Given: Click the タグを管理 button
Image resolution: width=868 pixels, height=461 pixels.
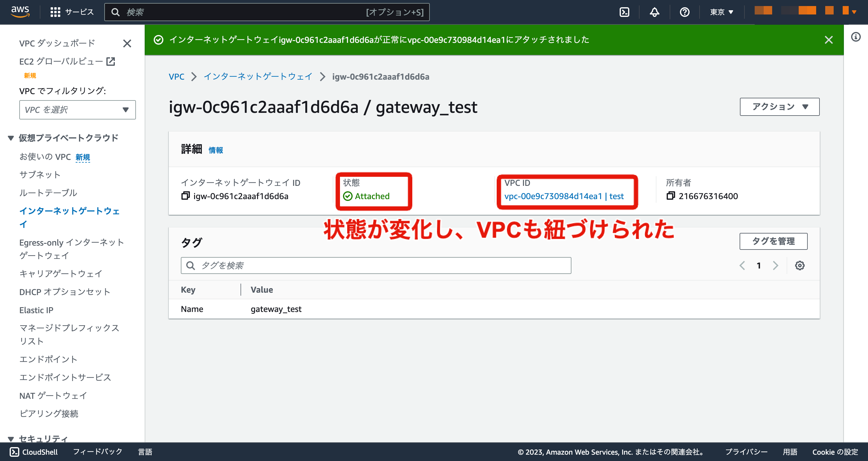Looking at the screenshot, I should coord(773,241).
